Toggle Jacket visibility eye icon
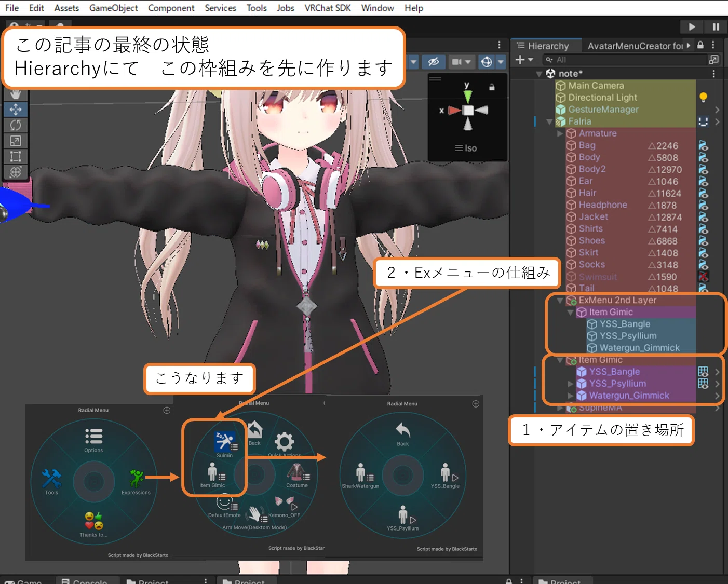This screenshot has width=728, height=584. click(703, 217)
